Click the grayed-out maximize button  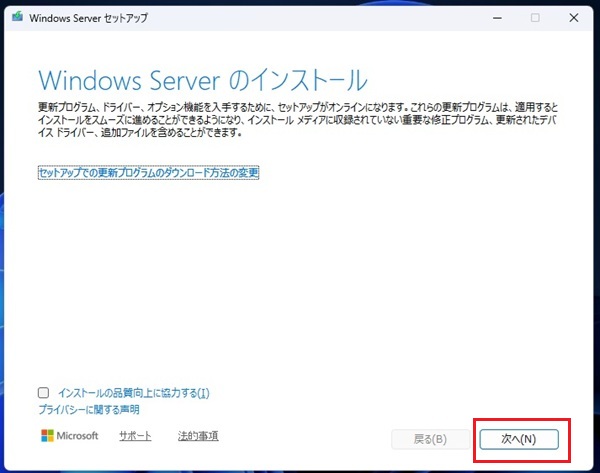pos(535,17)
